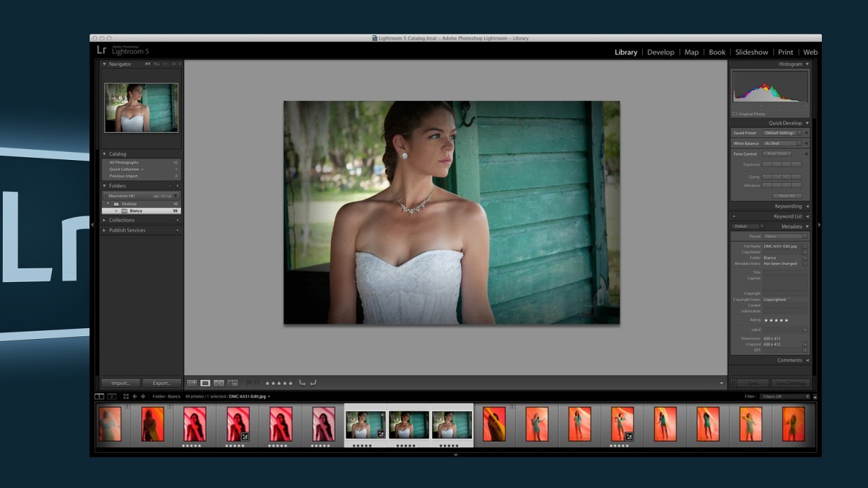
Task: Open Compare view from the toolbar
Action: pos(219,383)
